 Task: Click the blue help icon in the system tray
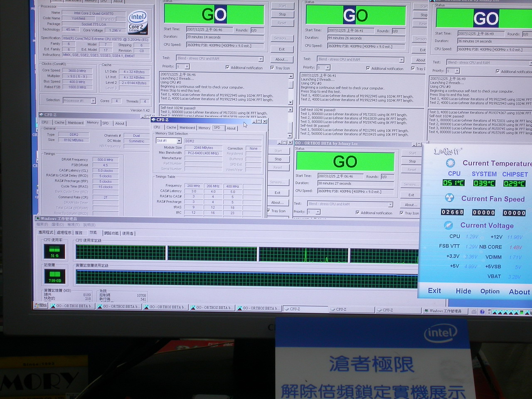click(x=482, y=311)
